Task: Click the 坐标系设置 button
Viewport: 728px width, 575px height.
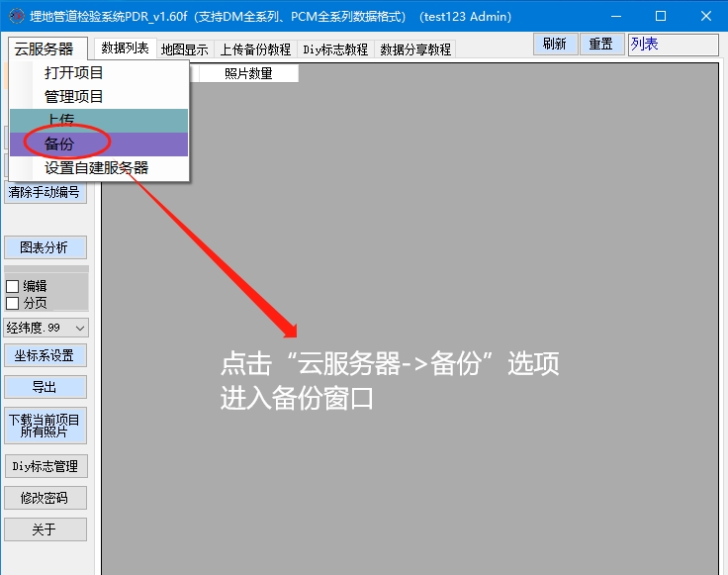Action: 45,355
